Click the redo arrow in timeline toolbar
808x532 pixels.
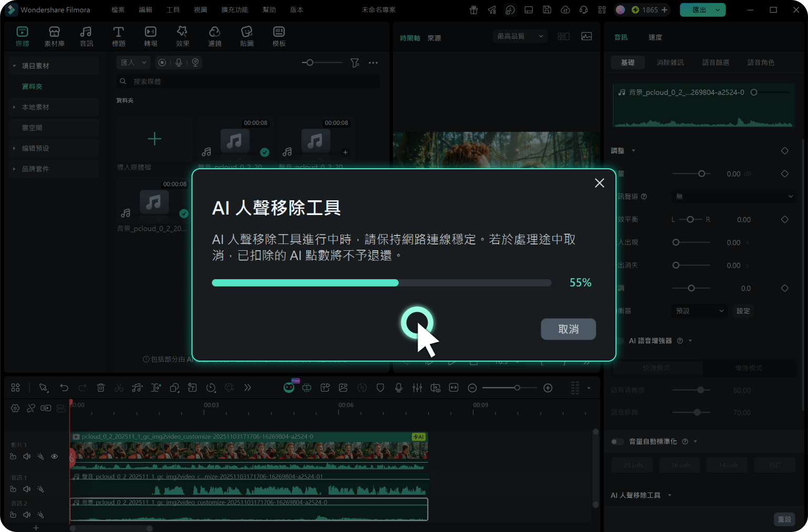click(83, 388)
